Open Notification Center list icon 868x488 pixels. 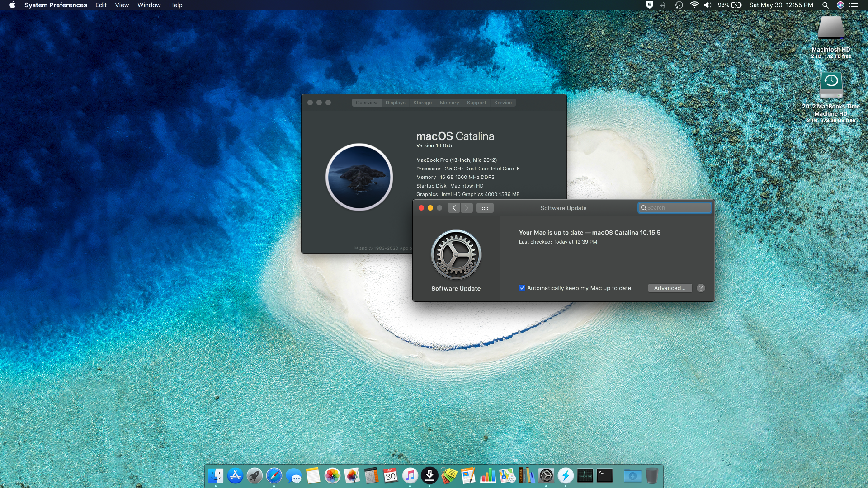(854, 5)
